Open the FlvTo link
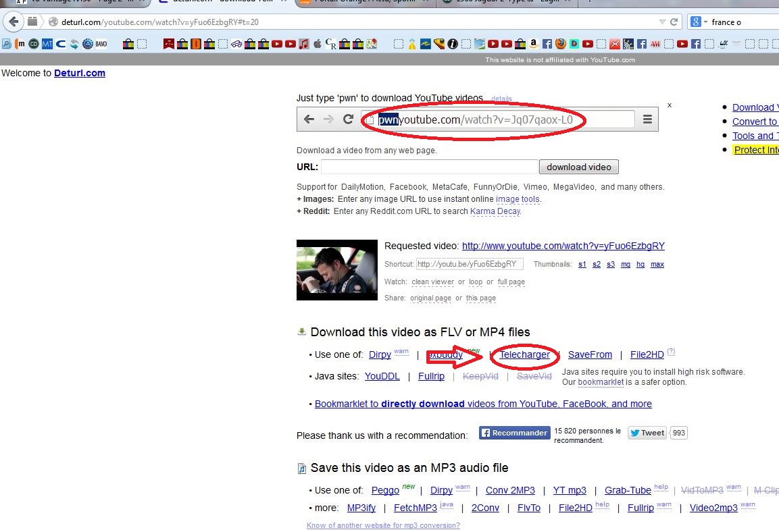This screenshot has height=532, width=779. coord(528,508)
